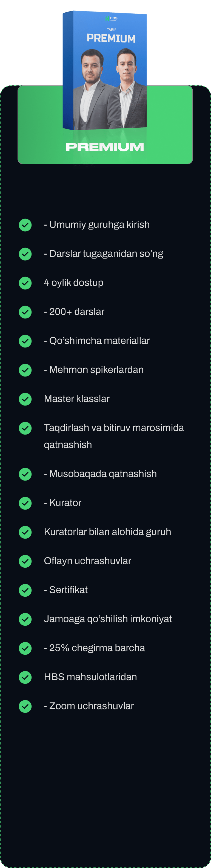Click the checkmark next to Zoom uchrashuvlar

pos(25,706)
